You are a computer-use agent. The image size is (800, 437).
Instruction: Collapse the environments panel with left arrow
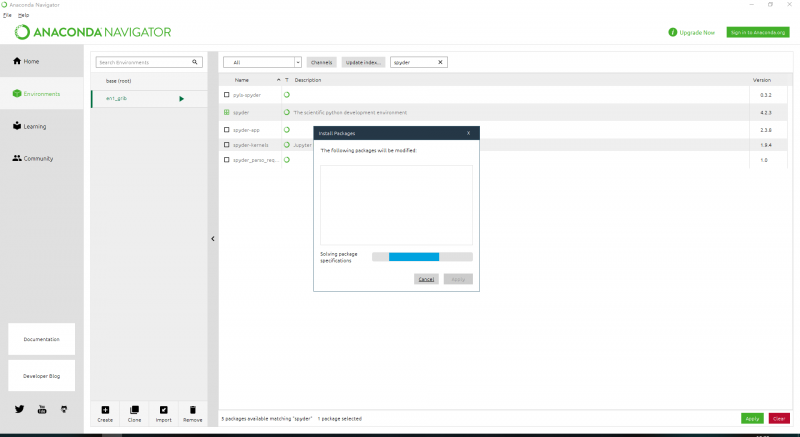click(x=212, y=238)
